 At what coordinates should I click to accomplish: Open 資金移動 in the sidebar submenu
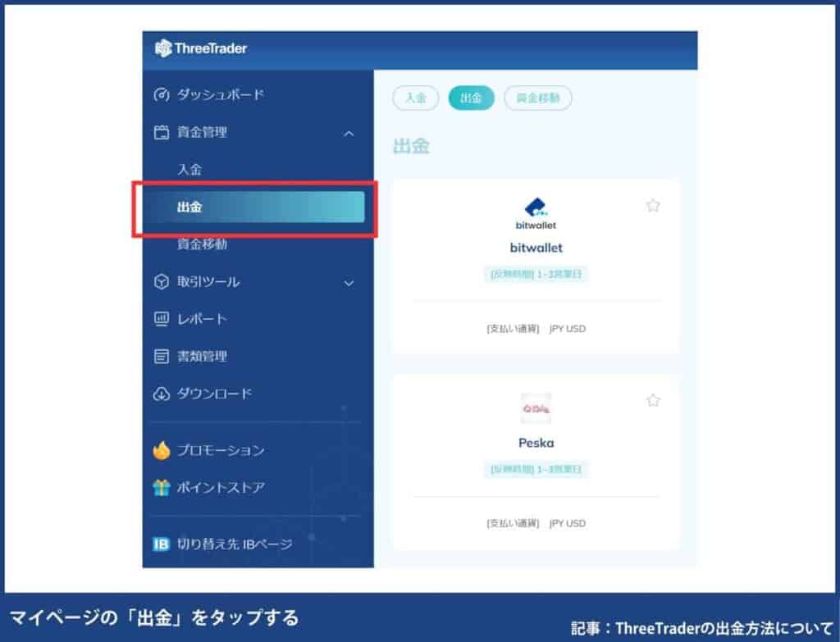(202, 244)
